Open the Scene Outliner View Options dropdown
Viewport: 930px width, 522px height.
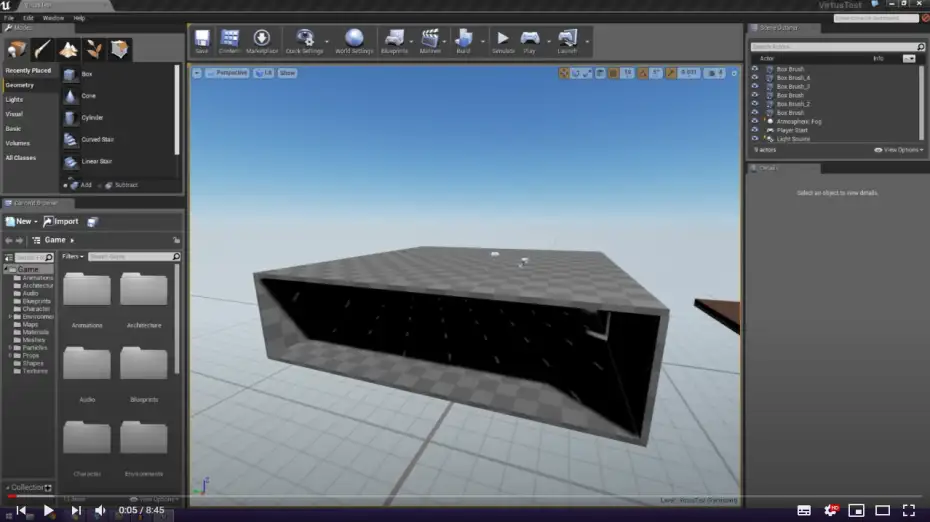899,150
